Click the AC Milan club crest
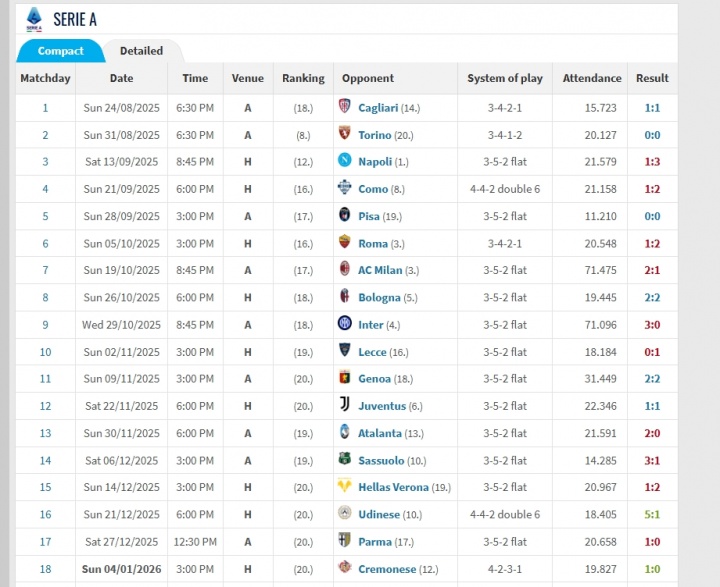The image size is (720, 587). click(x=345, y=270)
